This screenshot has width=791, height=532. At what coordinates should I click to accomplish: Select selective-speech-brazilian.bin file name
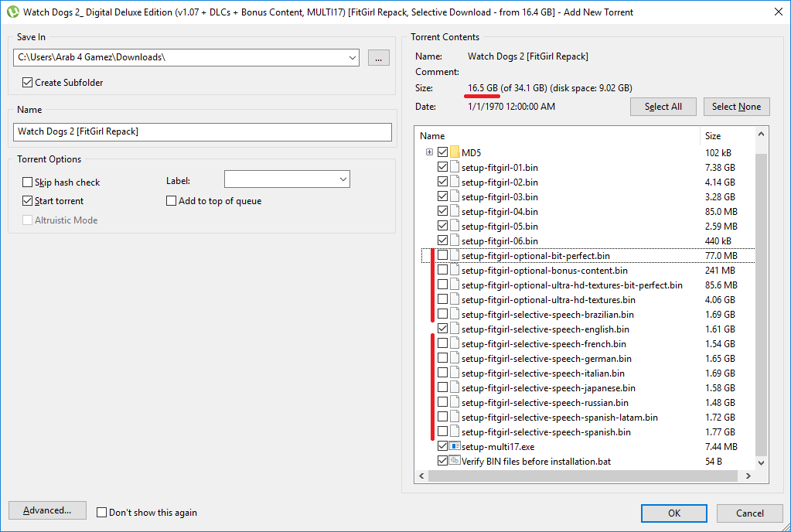point(547,314)
